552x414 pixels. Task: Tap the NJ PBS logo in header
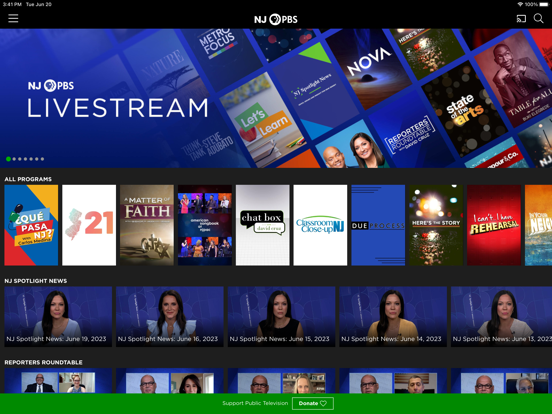(276, 19)
